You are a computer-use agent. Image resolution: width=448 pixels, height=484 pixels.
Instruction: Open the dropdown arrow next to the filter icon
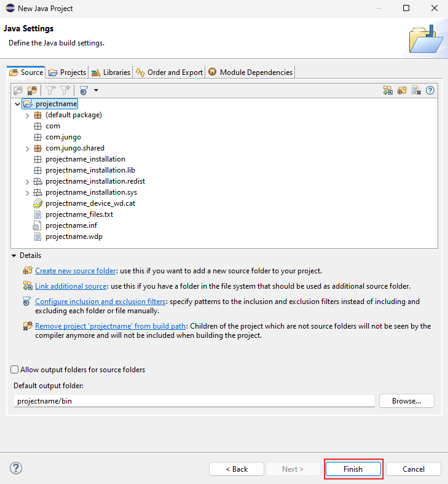coord(96,90)
